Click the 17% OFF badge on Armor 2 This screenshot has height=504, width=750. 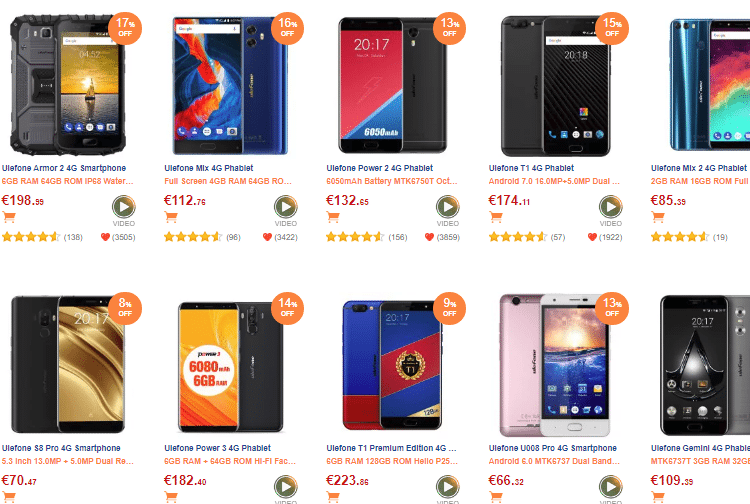[x=125, y=28]
